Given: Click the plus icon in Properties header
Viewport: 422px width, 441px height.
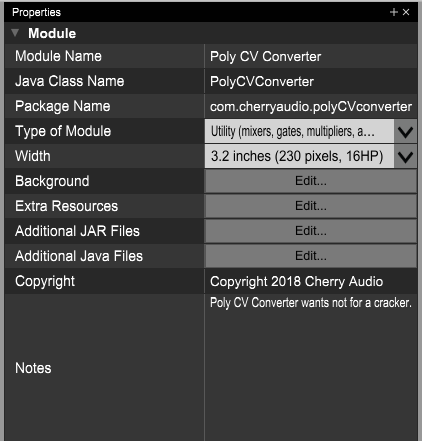Looking at the screenshot, I should coord(394,12).
